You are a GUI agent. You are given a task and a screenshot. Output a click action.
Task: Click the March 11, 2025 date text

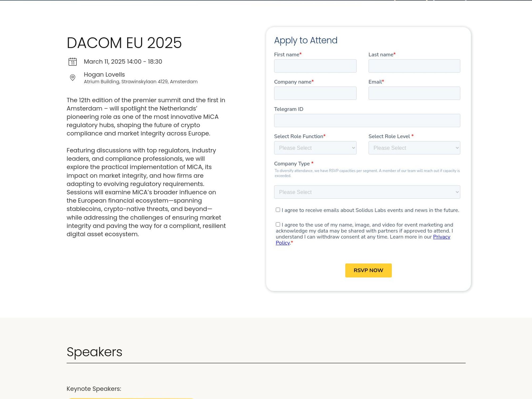pos(123,61)
